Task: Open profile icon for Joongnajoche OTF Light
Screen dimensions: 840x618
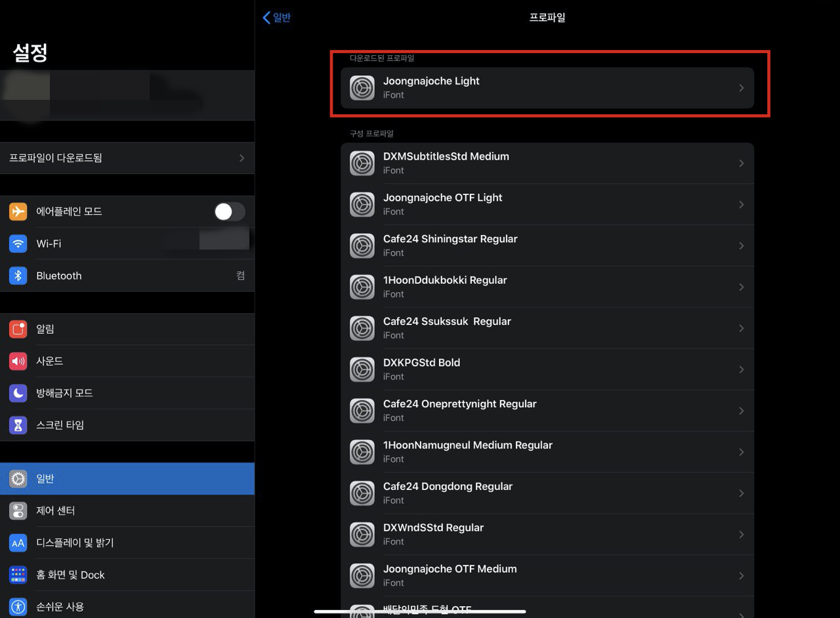Action: (x=362, y=205)
